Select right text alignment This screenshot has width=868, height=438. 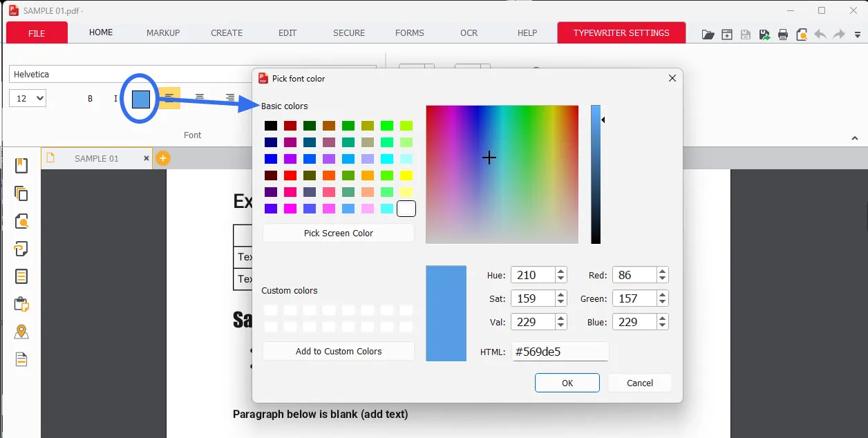click(x=230, y=98)
